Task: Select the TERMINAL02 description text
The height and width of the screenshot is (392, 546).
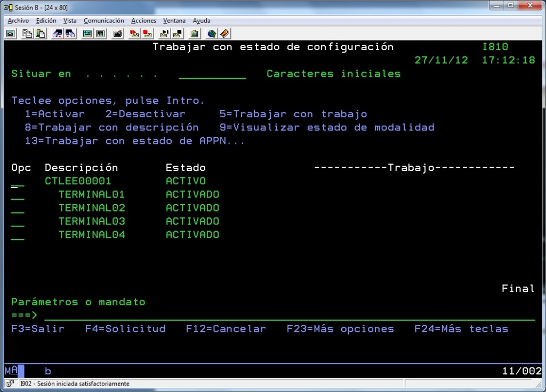Action: (x=92, y=208)
